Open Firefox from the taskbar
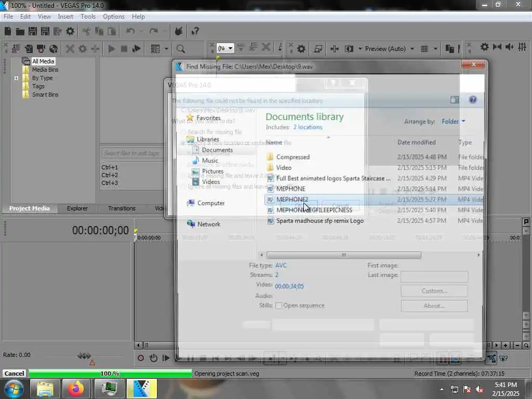Screen dimensions: 532x399 76,389
